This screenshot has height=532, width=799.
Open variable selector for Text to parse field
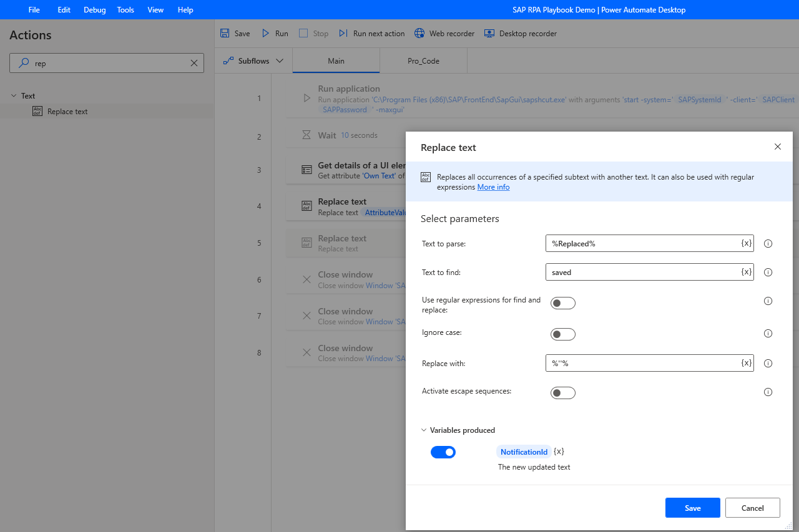pos(746,243)
